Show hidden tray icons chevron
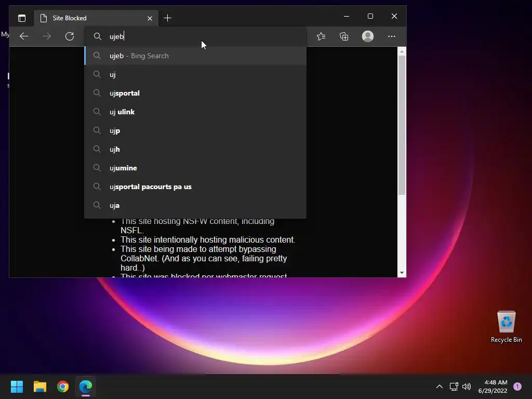The width and height of the screenshot is (532, 399). pyautogui.click(x=439, y=387)
